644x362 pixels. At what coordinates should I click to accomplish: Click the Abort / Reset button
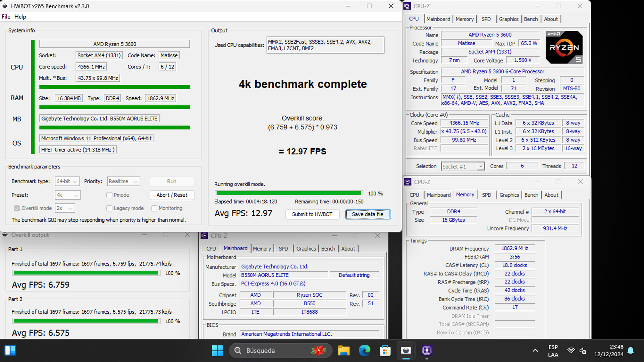coord(172,195)
